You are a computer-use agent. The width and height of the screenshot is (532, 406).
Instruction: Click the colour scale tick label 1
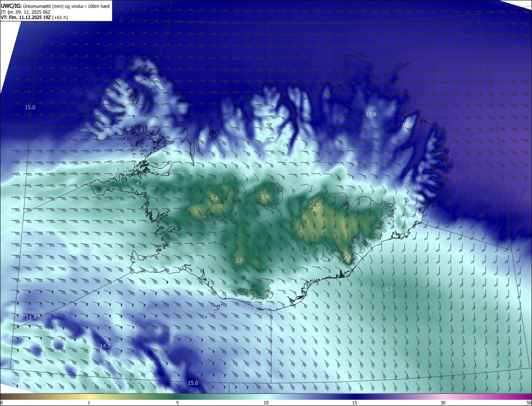coord(89,403)
